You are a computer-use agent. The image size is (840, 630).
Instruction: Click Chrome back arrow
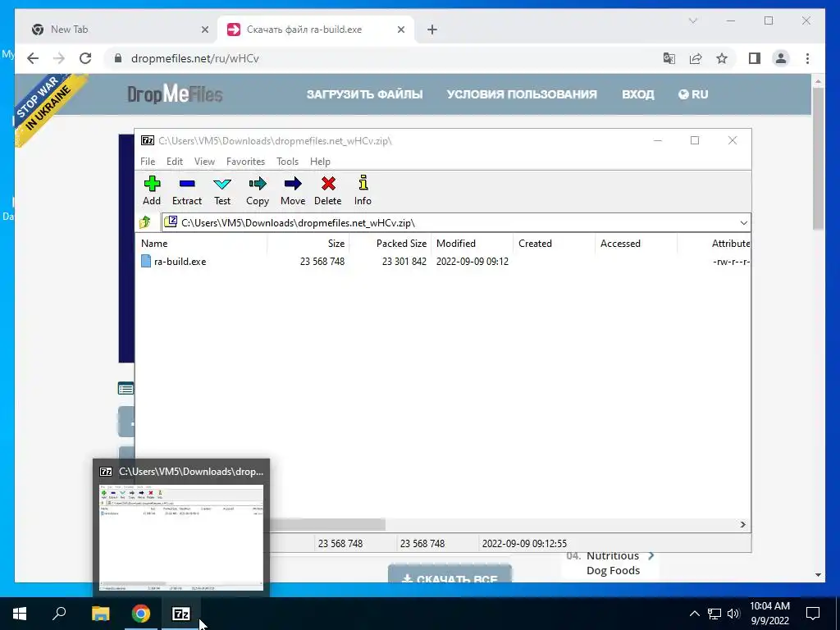coord(33,58)
